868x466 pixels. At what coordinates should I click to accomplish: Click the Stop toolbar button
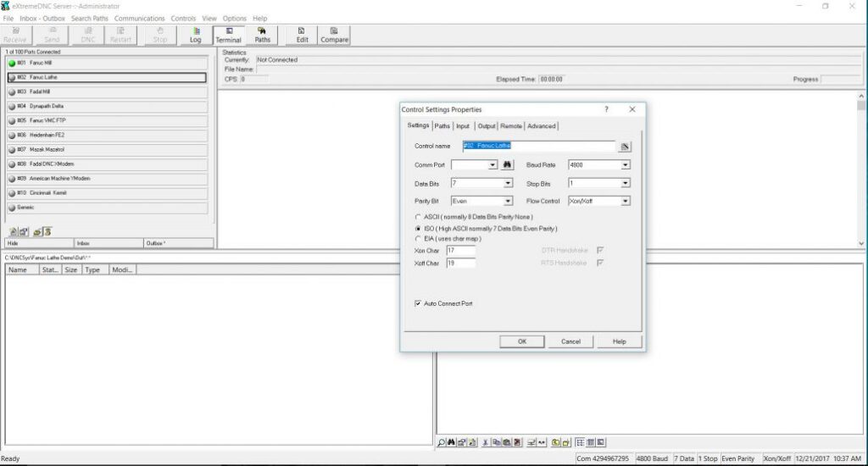[x=160, y=35]
